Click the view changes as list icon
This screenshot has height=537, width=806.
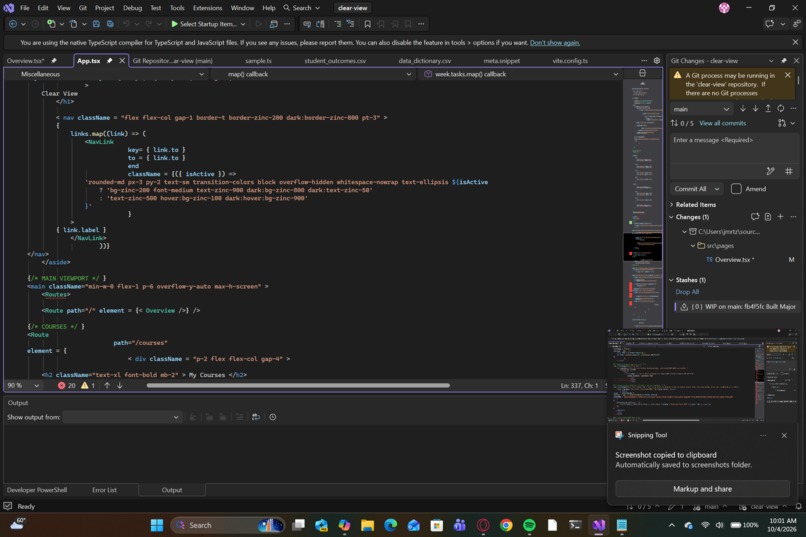point(767,217)
